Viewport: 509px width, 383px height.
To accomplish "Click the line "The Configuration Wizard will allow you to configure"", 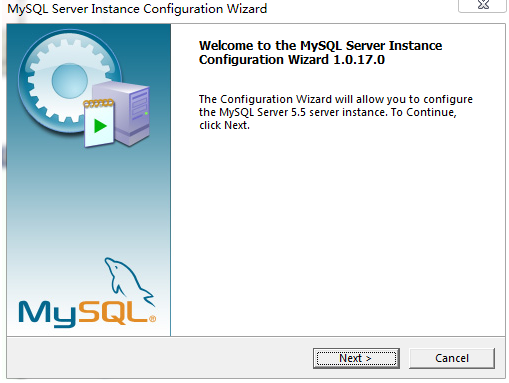I will [x=336, y=99].
